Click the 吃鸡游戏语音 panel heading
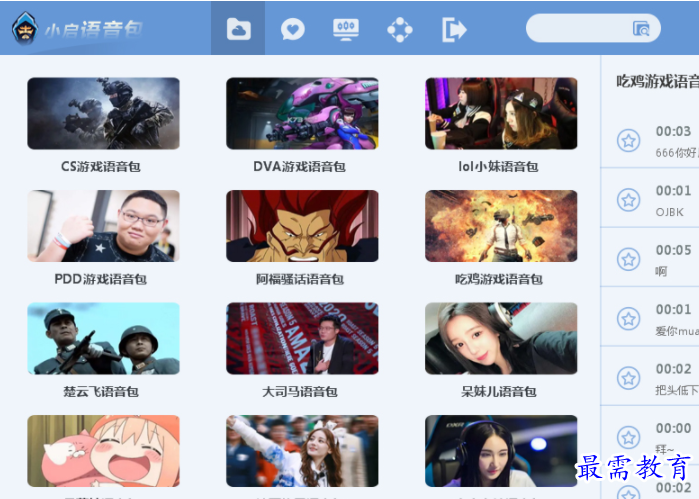This screenshot has height=499, width=699. click(658, 81)
